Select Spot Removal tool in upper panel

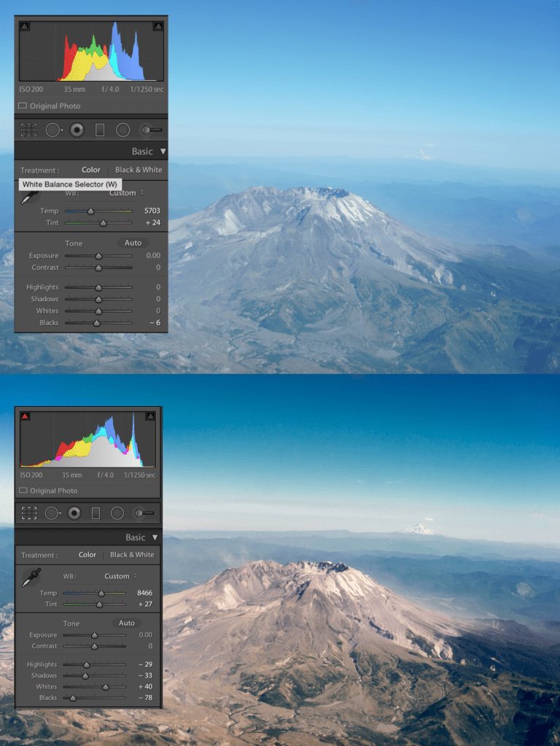53,131
